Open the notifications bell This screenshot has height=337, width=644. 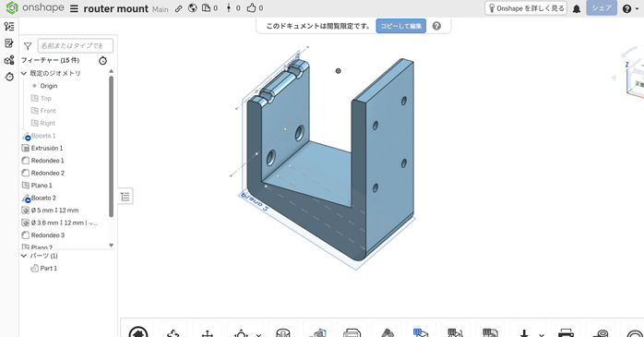coord(577,8)
